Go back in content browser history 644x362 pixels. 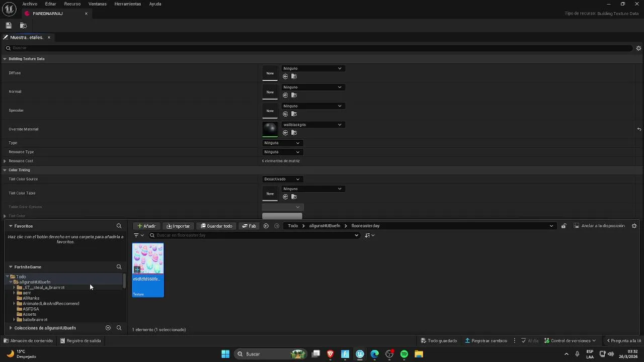[x=266, y=226]
